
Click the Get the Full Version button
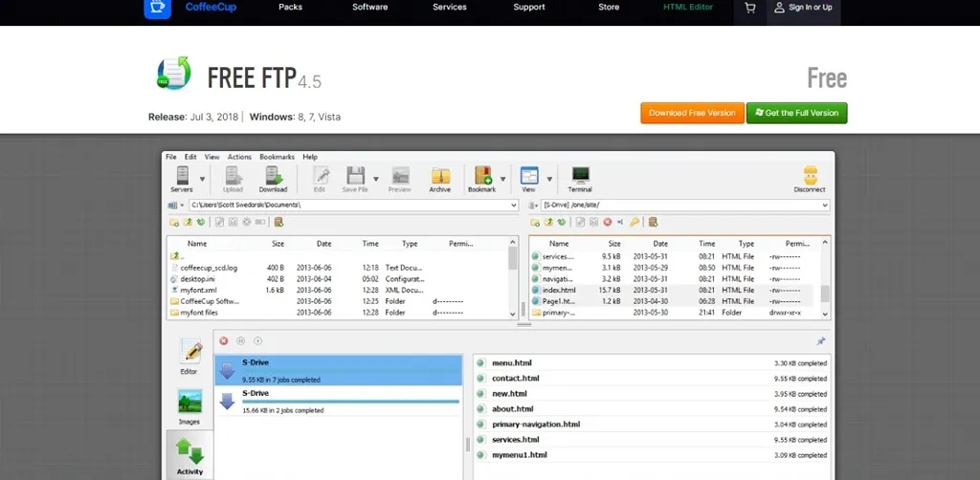coord(797,113)
